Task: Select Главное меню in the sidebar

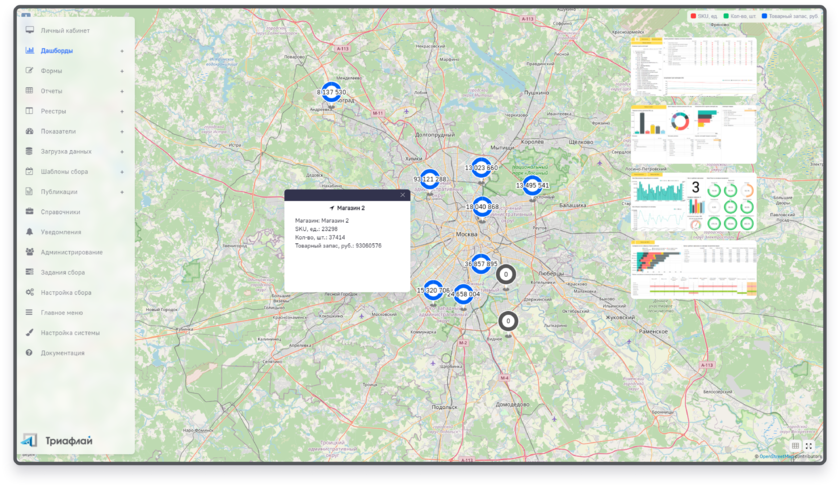Action: point(62,313)
